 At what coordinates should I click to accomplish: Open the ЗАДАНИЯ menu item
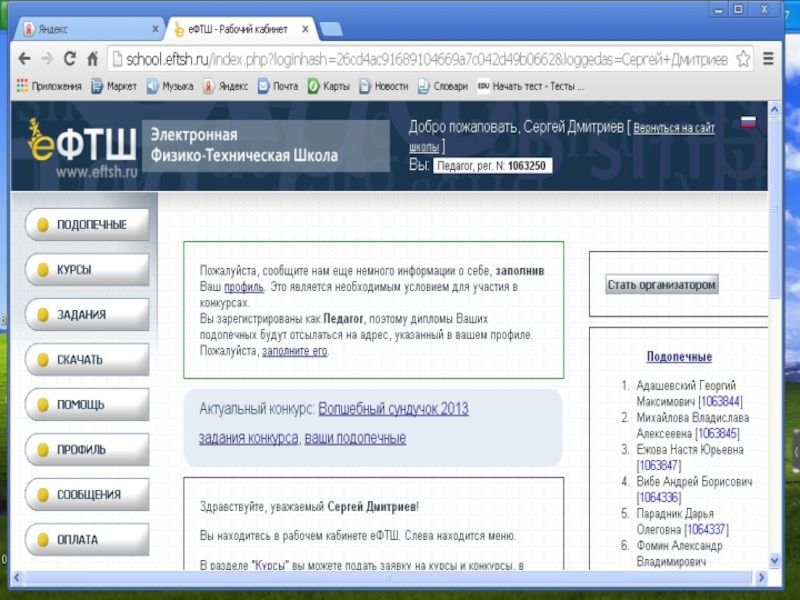87,314
